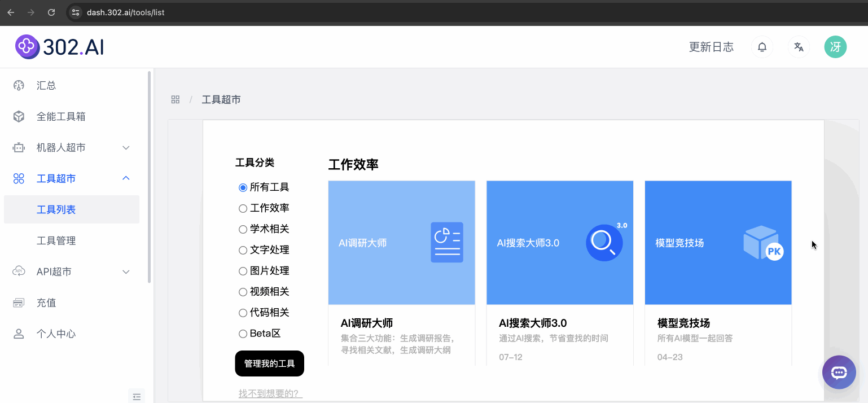This screenshot has height=403, width=868.
Task: Click the 汇总 dashboard icon
Action: click(x=19, y=85)
